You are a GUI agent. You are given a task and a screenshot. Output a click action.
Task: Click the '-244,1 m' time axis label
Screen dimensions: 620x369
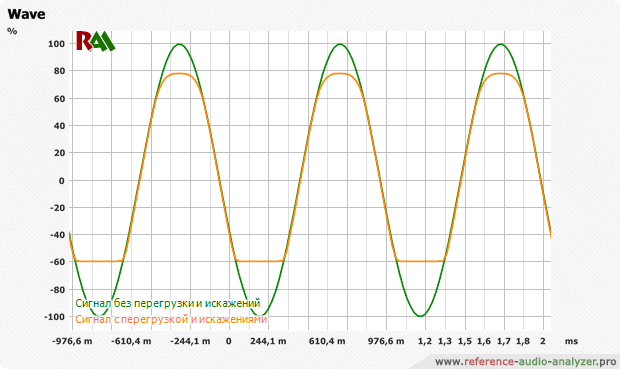(x=190, y=341)
